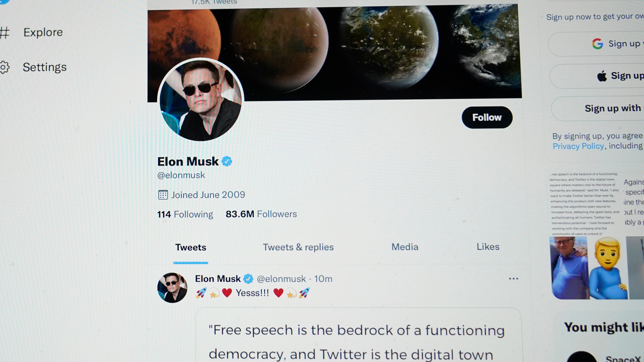644x362 pixels.
Task: Click the verified badge beside Elon Musk name
Action: tap(227, 161)
